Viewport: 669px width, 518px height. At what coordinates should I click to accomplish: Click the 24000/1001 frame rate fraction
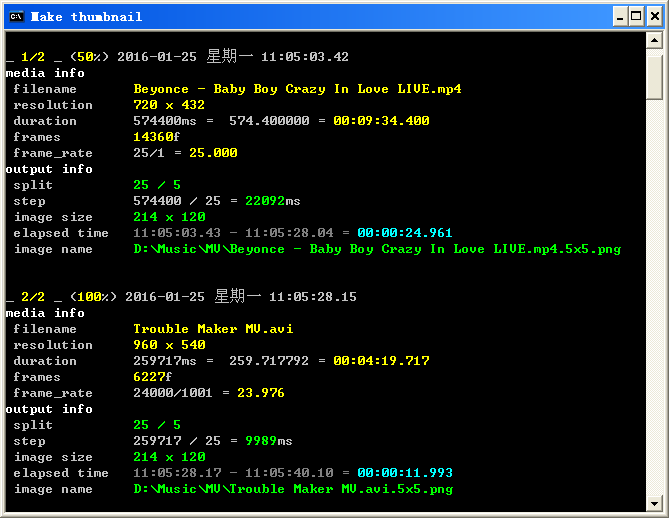(x=173, y=393)
